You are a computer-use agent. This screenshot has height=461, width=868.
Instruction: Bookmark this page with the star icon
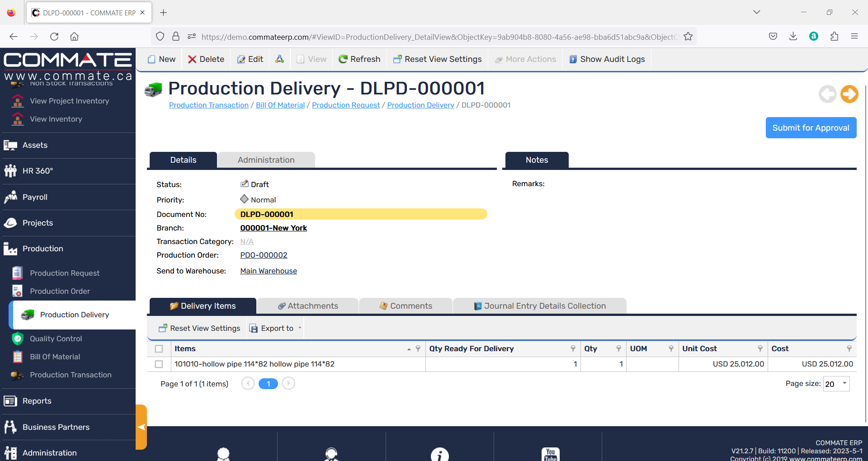pos(688,37)
